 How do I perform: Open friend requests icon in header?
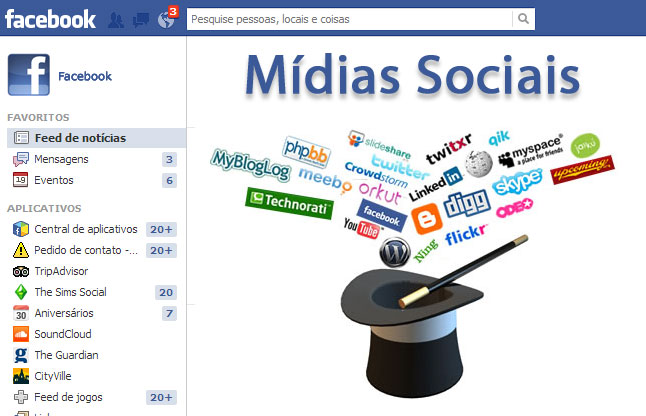[x=116, y=20]
